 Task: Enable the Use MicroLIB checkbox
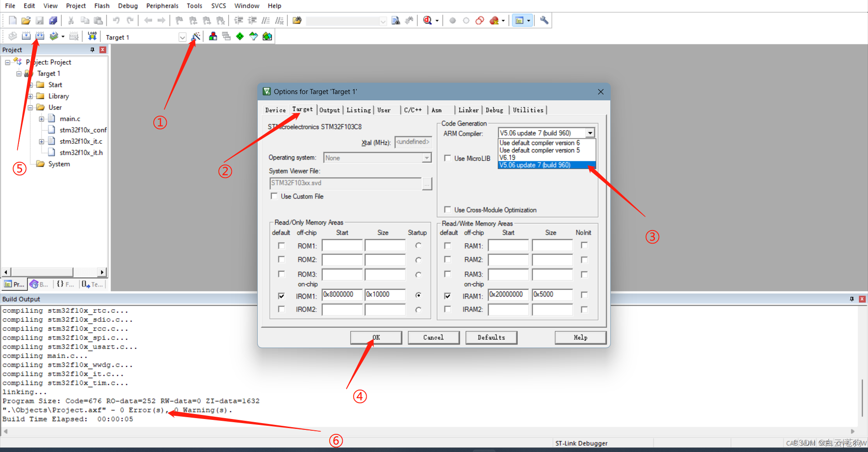pos(448,158)
